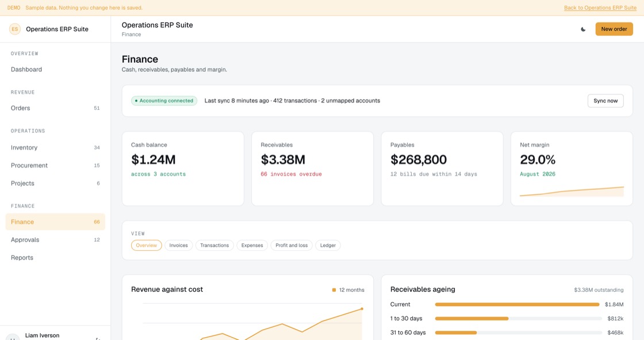Click '12 bills due within 14 days'
This screenshot has width=644, height=340.
(434, 174)
